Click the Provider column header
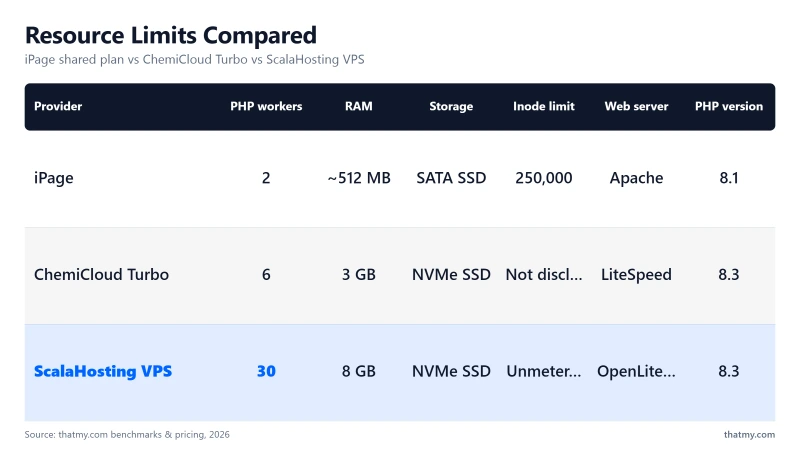Viewport: 800px width, 450px height. pos(58,106)
